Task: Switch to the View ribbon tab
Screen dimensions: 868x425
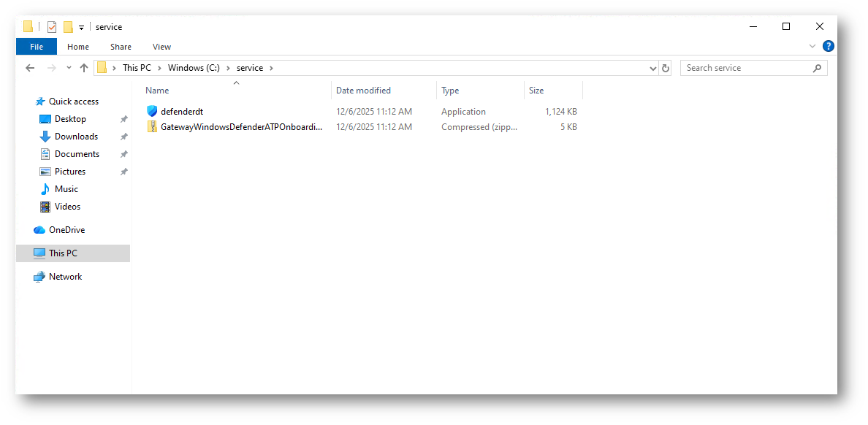Action: [161, 47]
